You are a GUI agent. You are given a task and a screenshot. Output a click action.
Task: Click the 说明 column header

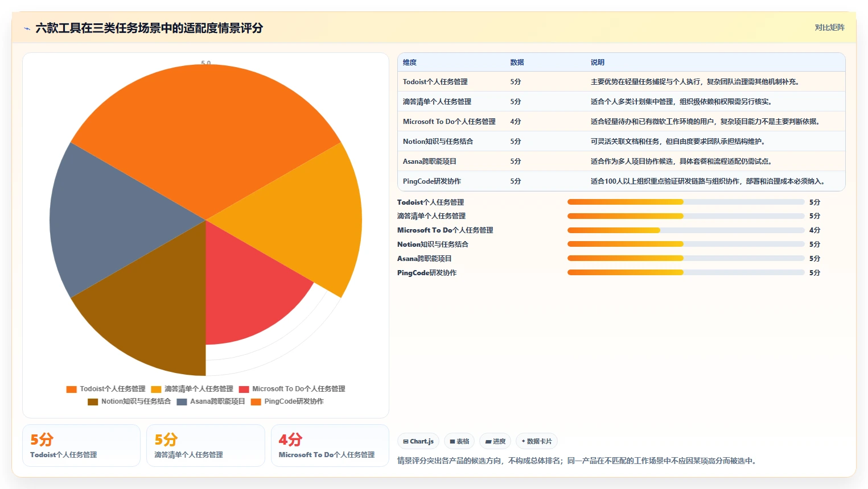coord(597,63)
